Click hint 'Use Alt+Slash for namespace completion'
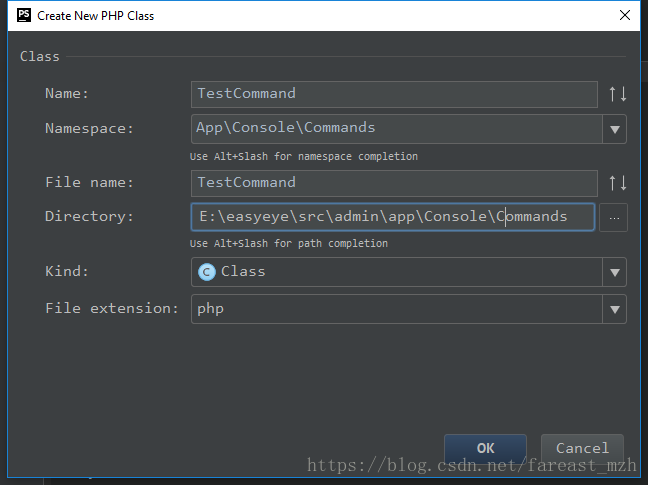Image resolution: width=648 pixels, height=485 pixels. [304, 157]
